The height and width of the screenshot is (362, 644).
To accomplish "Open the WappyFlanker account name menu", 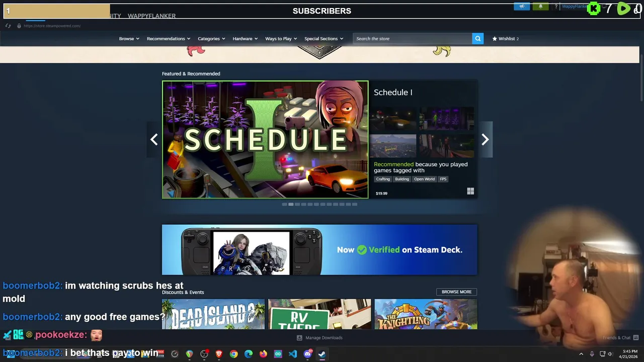I will pos(574,7).
